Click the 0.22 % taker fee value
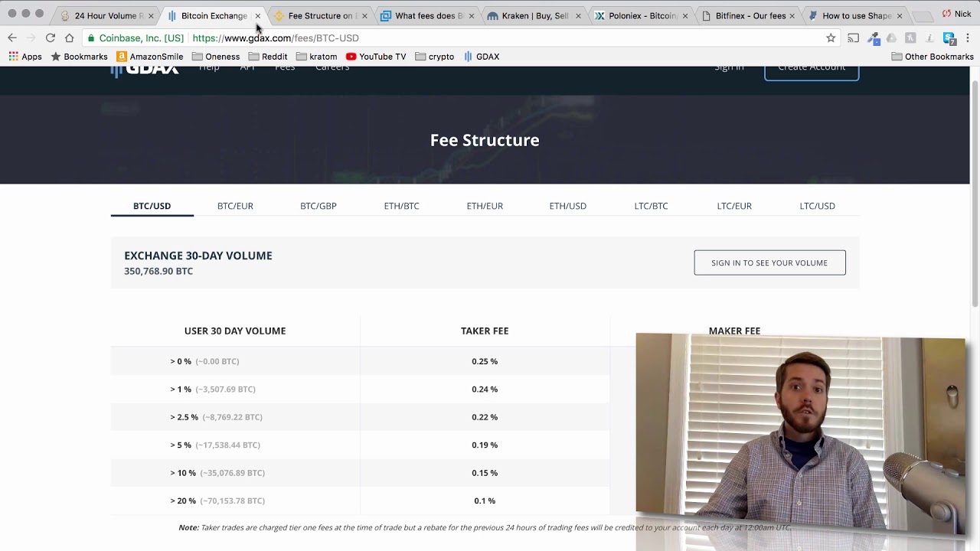Image resolution: width=980 pixels, height=551 pixels. [485, 417]
